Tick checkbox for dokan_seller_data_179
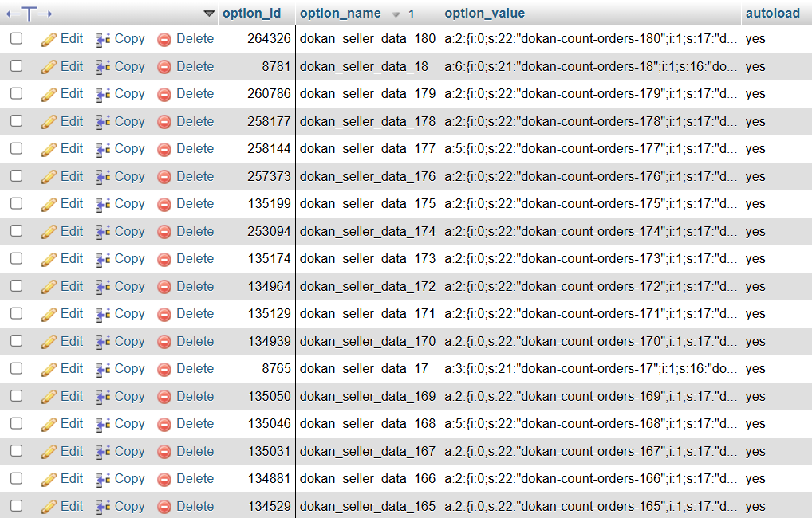The width and height of the screenshot is (812, 518). [x=17, y=93]
